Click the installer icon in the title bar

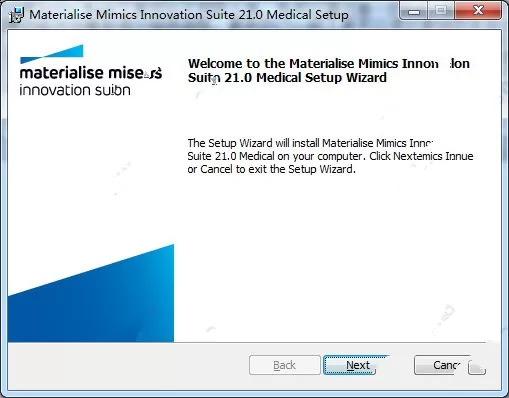point(16,15)
